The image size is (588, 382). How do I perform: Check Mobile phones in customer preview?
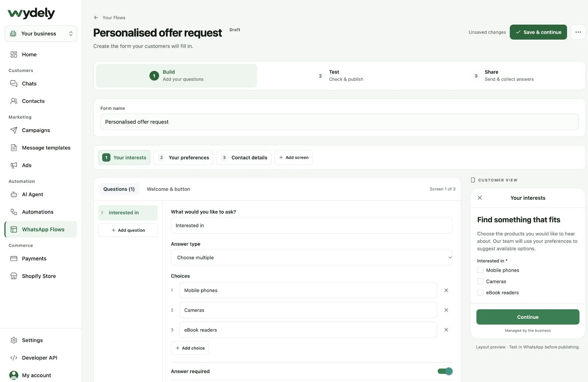[480, 270]
